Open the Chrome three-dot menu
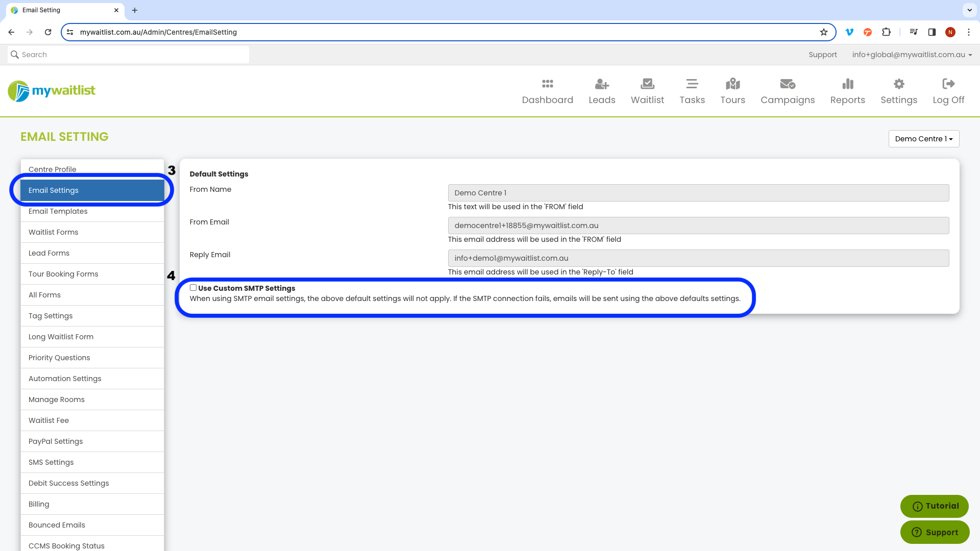Image resolution: width=980 pixels, height=551 pixels. pyautogui.click(x=968, y=32)
